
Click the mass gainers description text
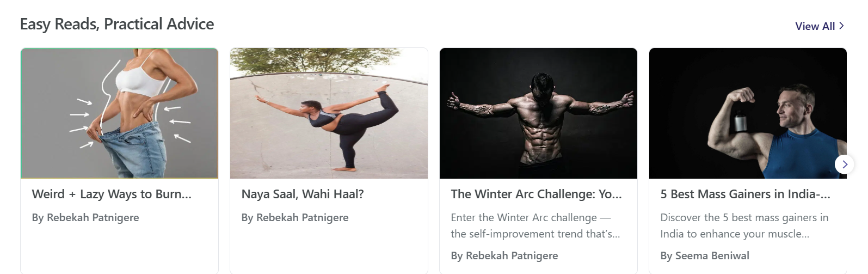(744, 226)
